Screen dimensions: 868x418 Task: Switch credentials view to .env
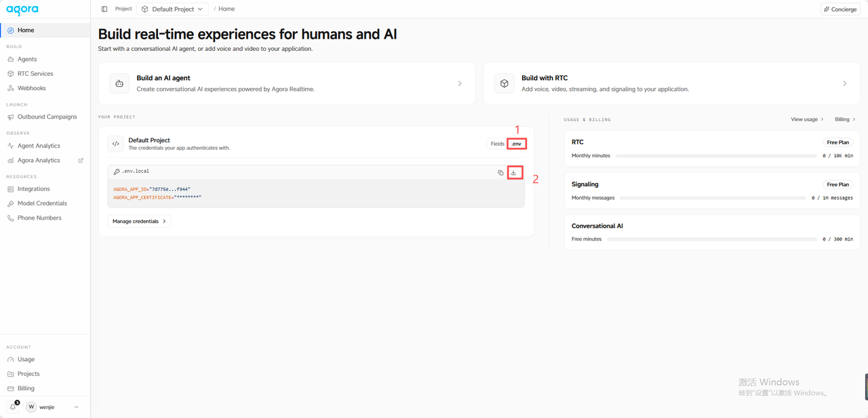517,144
